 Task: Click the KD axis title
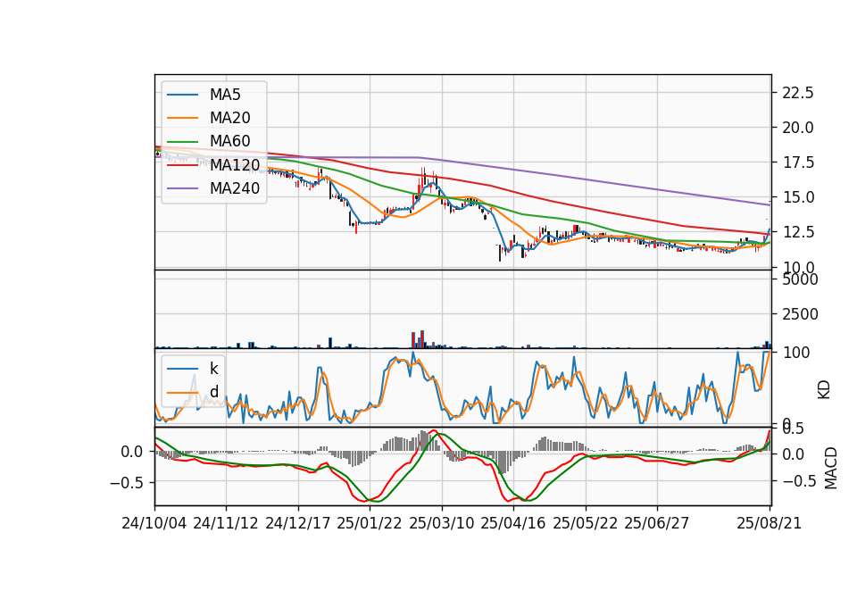coord(824,389)
